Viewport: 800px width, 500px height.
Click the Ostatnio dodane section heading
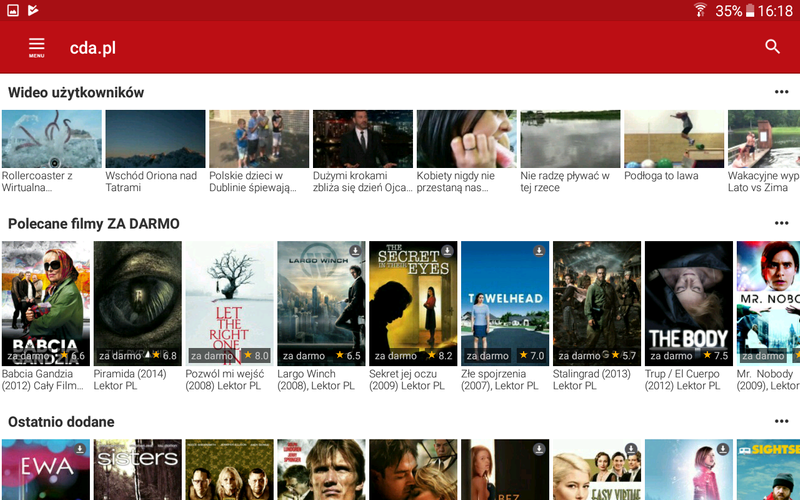pos(61,421)
